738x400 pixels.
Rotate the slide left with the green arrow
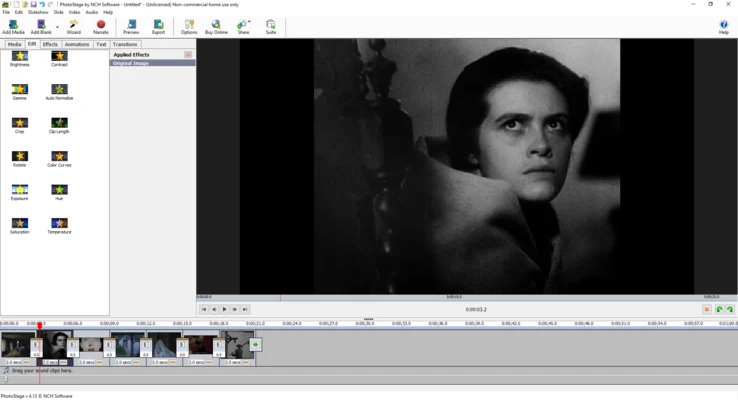pos(719,309)
